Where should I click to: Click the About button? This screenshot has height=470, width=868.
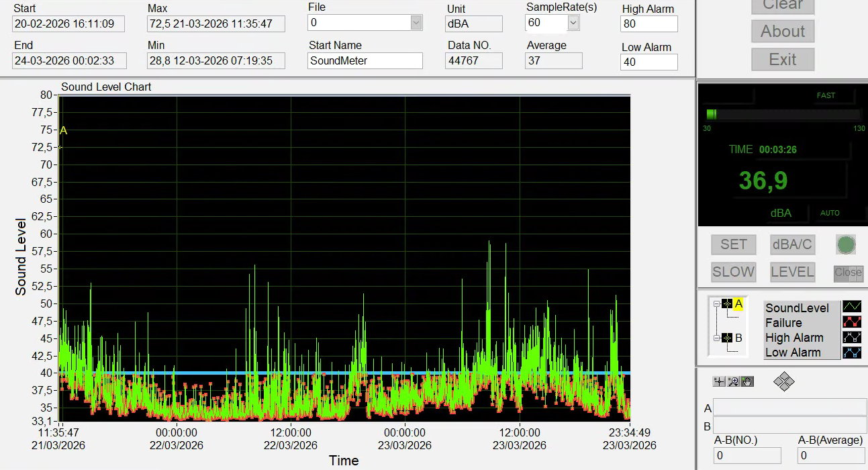click(x=782, y=32)
